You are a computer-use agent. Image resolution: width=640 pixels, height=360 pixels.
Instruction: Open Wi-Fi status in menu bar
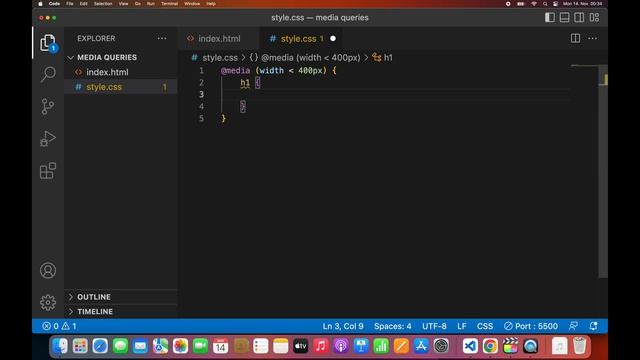[534, 4]
